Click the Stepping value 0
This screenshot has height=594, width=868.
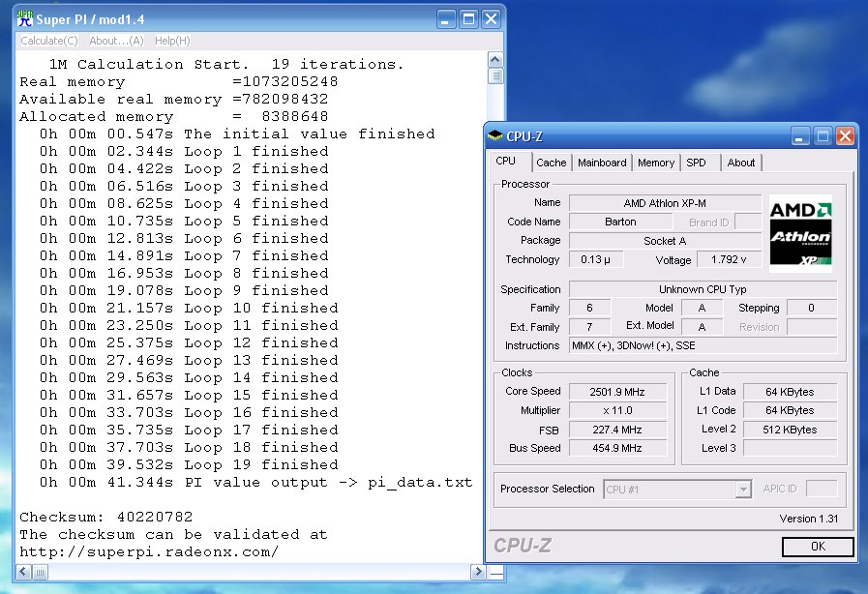812,308
